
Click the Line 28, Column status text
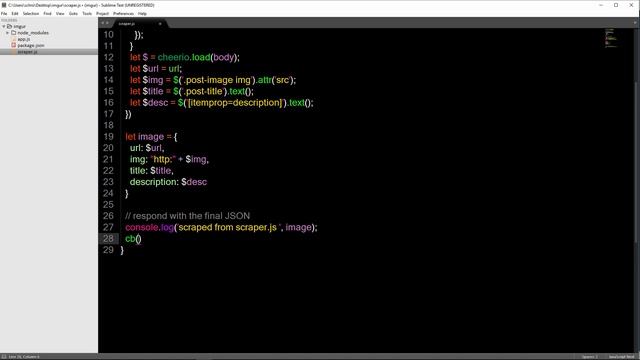(x=24, y=357)
